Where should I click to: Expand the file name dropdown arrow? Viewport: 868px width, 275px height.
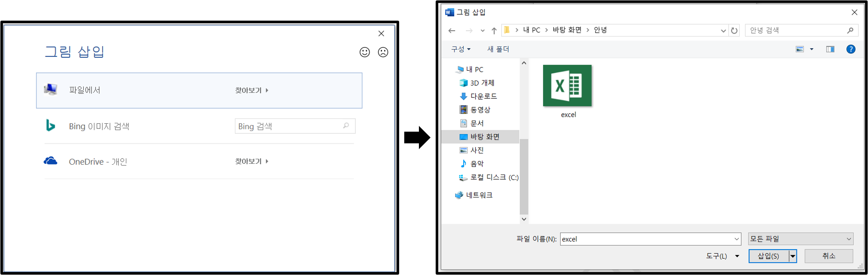pos(737,239)
